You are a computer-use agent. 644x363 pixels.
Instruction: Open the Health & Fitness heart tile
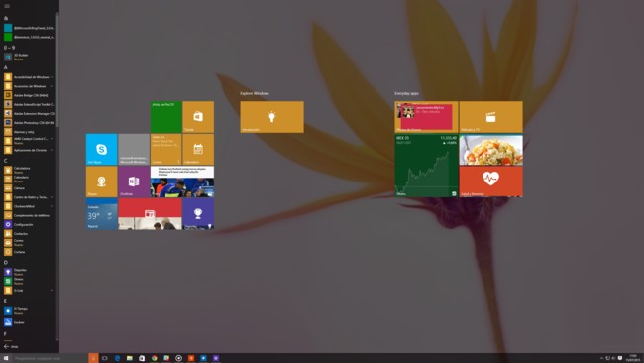[x=490, y=181]
